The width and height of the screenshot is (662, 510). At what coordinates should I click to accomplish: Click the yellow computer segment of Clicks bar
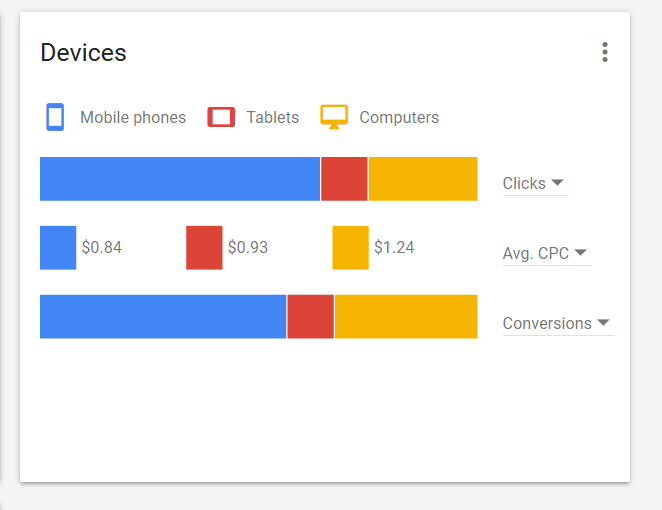point(423,179)
